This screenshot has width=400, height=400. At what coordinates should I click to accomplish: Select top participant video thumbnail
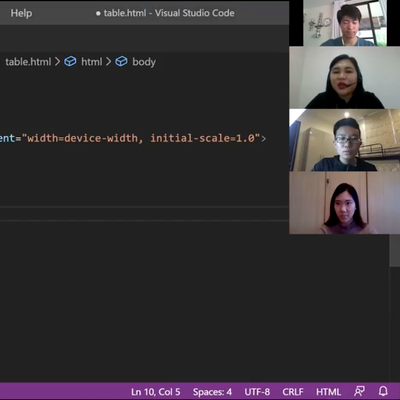(x=345, y=23)
